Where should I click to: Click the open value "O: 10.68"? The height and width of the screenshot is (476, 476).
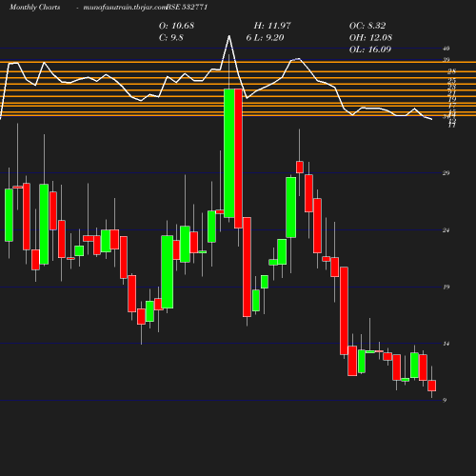[176, 26]
